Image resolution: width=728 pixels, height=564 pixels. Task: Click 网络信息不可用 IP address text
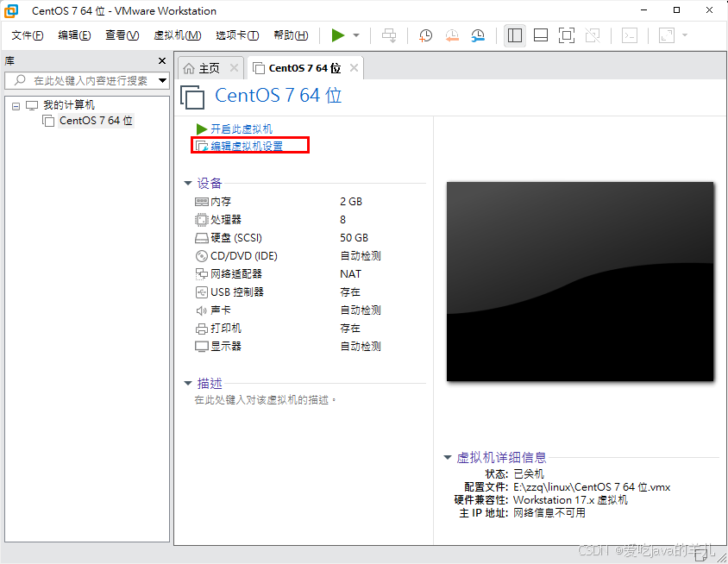549,513
